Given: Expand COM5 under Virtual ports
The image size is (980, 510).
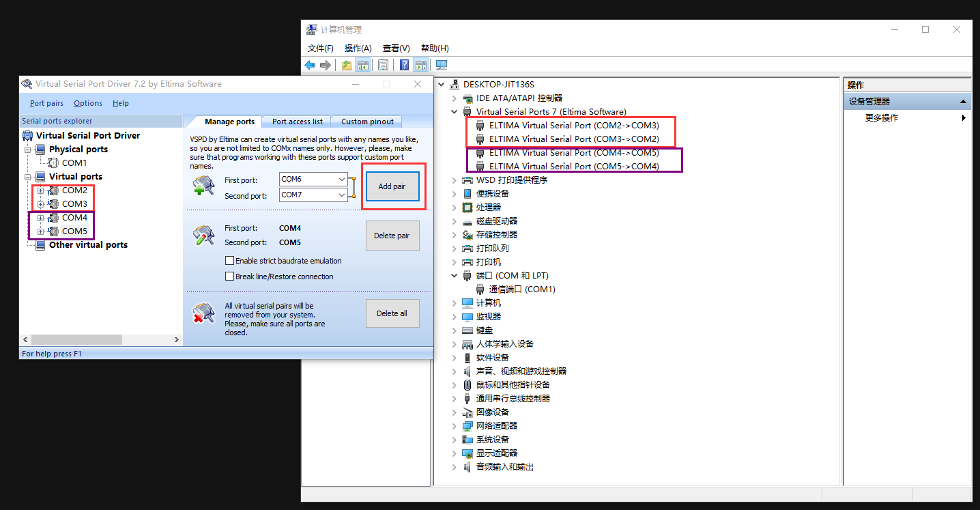Looking at the screenshot, I should [40, 231].
